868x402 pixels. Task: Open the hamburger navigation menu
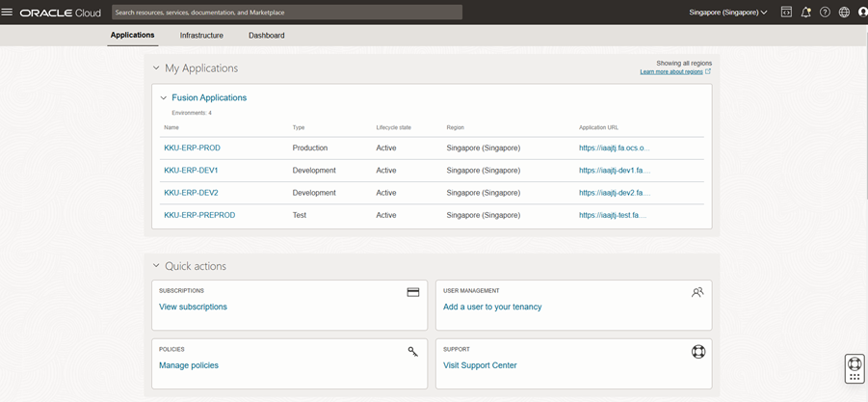tap(7, 13)
